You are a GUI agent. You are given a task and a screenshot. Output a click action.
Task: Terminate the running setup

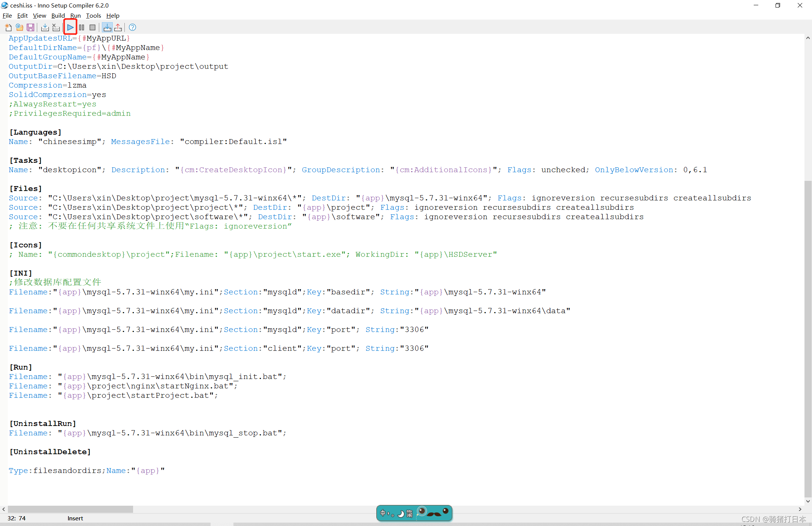92,27
